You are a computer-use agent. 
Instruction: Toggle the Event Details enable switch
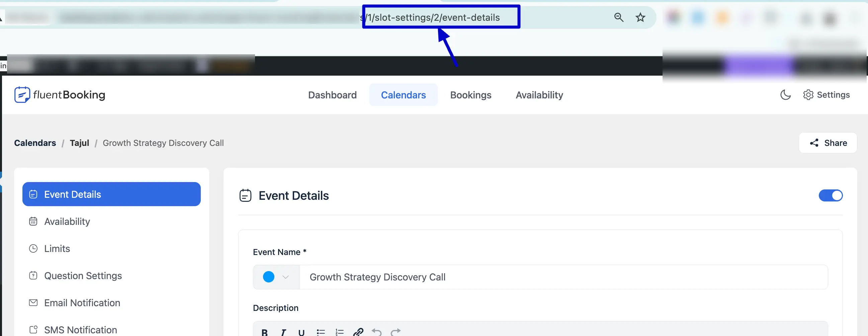(830, 195)
